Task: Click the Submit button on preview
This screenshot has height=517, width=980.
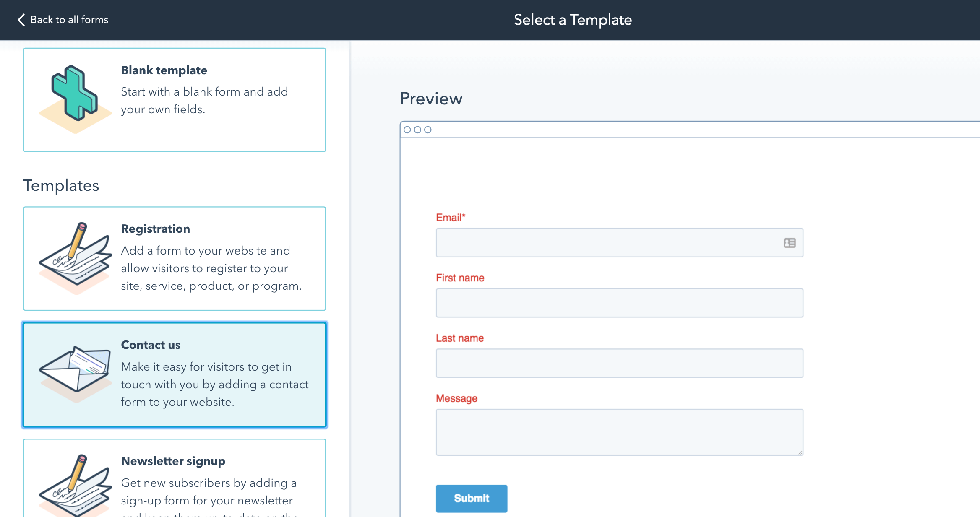Action: click(x=471, y=498)
